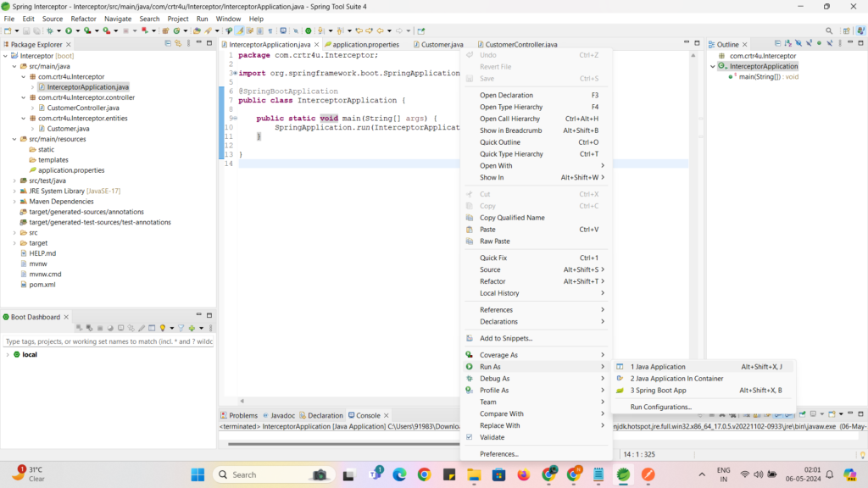Click the Windows Start button
The width and height of the screenshot is (868, 488).
pyautogui.click(x=198, y=474)
